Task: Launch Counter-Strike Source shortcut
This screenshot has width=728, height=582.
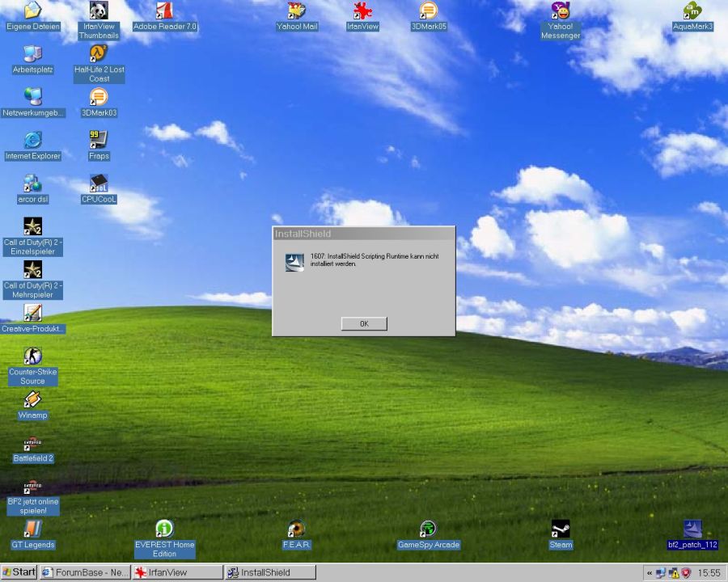Action: click(32, 366)
